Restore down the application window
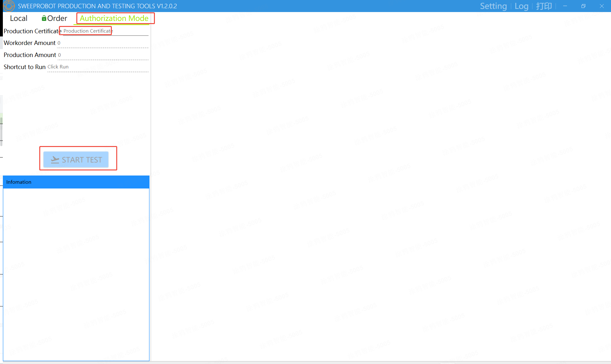Viewport: 611px width, 364px height. [583, 6]
